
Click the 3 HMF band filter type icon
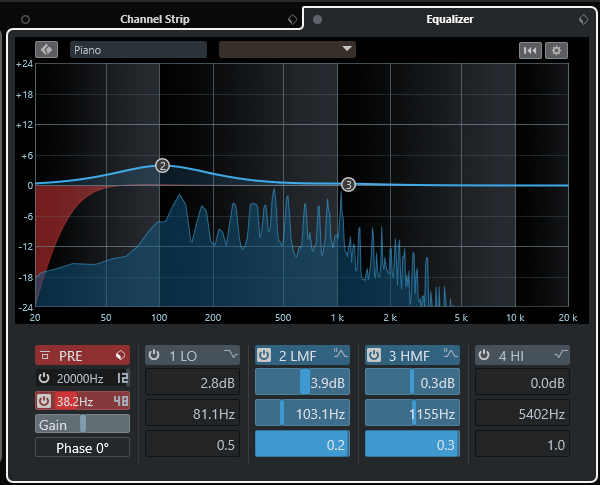(450, 355)
